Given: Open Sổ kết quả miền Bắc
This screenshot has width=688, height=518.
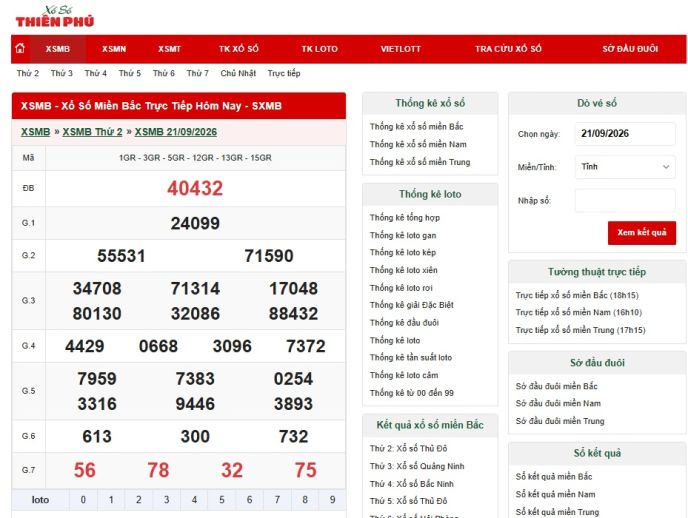Looking at the screenshot, I should click(x=554, y=477).
